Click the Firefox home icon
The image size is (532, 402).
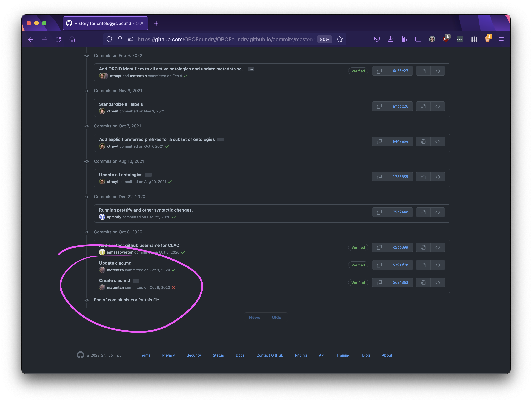point(72,39)
